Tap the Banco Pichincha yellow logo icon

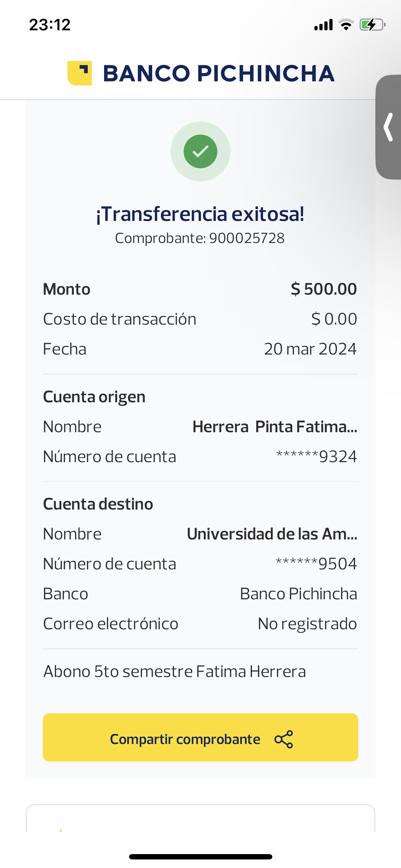tap(79, 73)
